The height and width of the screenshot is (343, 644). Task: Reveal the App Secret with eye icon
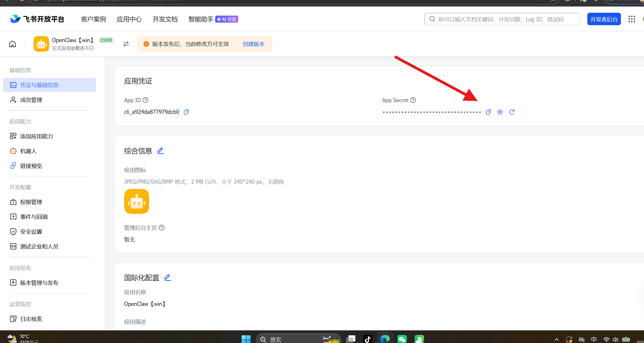point(500,112)
